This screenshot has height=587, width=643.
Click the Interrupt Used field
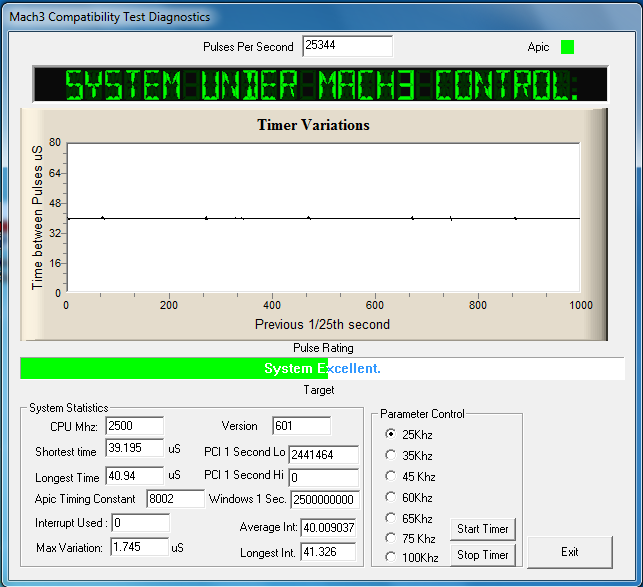click(x=141, y=523)
